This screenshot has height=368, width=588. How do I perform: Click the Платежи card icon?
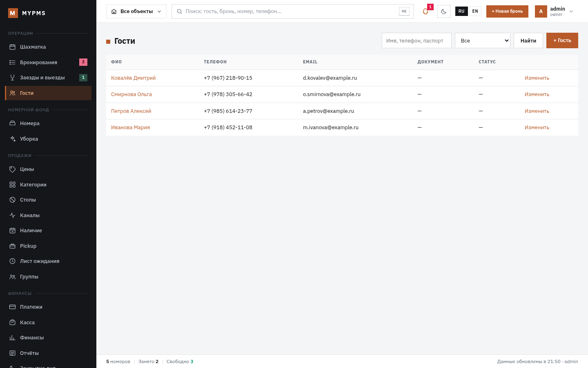pos(13,307)
